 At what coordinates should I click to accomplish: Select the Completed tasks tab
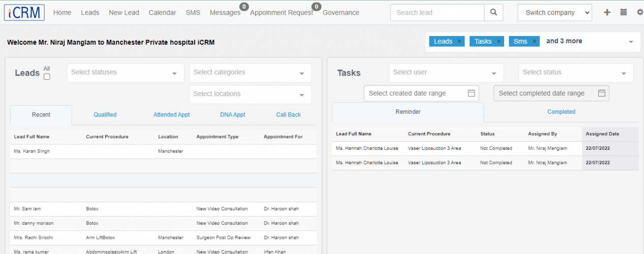(561, 112)
